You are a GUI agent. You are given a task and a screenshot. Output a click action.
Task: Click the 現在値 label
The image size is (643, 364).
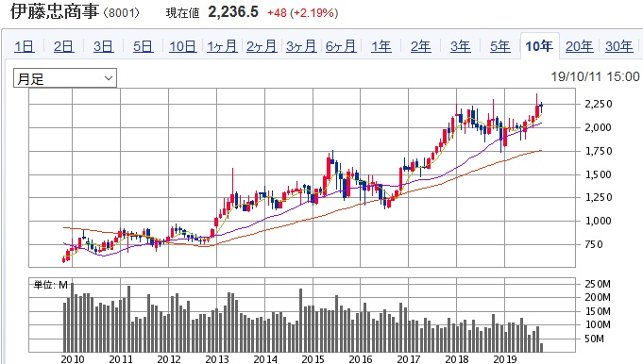182,13
